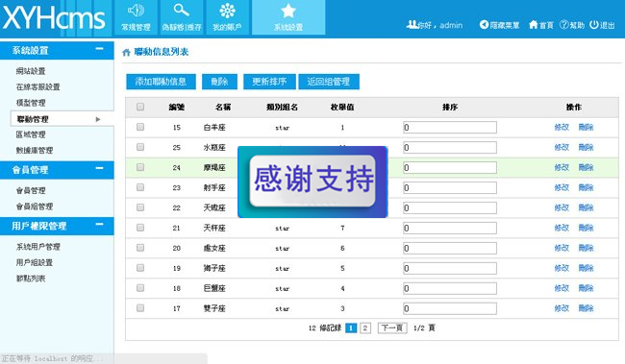Click the hide menu arrow icon
625x364 pixels.
(484, 25)
